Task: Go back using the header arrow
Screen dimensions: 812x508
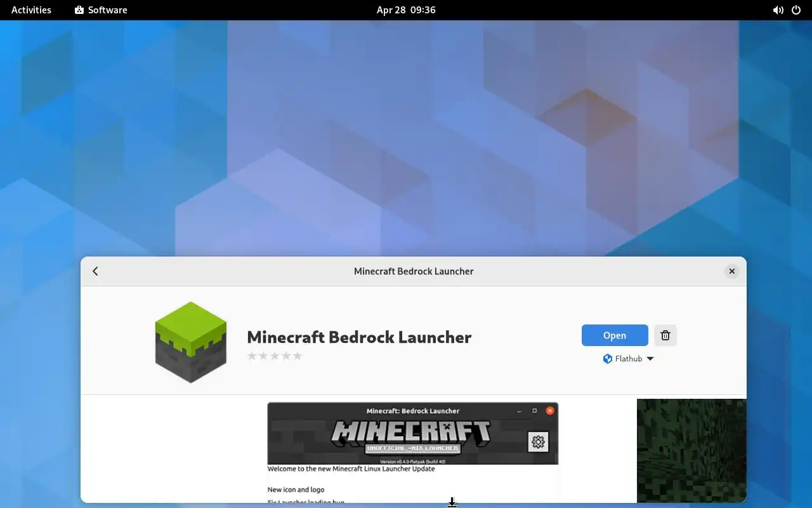Action: coord(95,271)
